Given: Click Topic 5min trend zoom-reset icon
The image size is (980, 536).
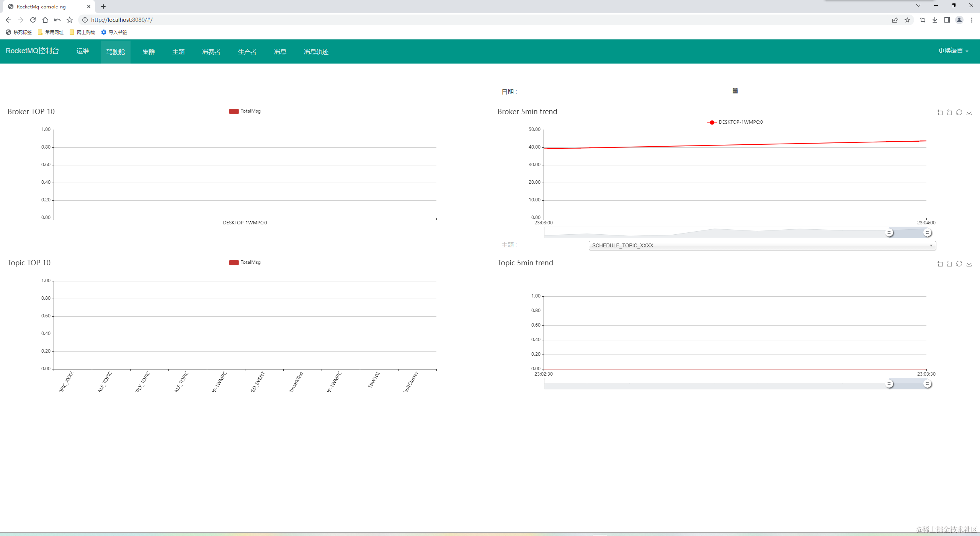Looking at the screenshot, I should tap(949, 263).
